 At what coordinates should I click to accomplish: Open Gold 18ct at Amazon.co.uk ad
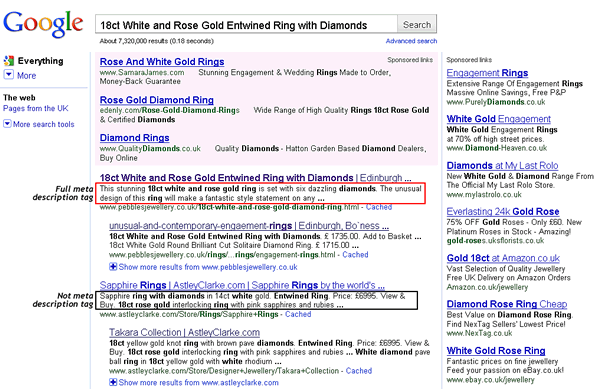(503, 258)
